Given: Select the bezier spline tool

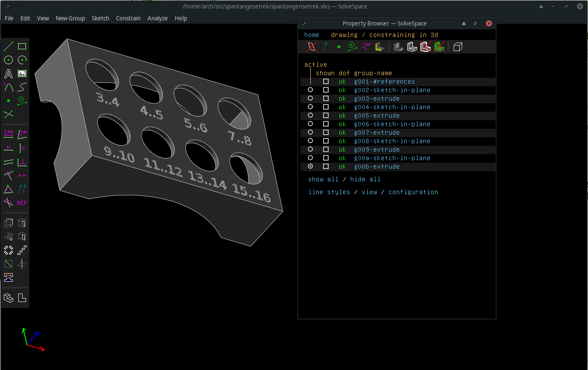Looking at the screenshot, I should 22,87.
